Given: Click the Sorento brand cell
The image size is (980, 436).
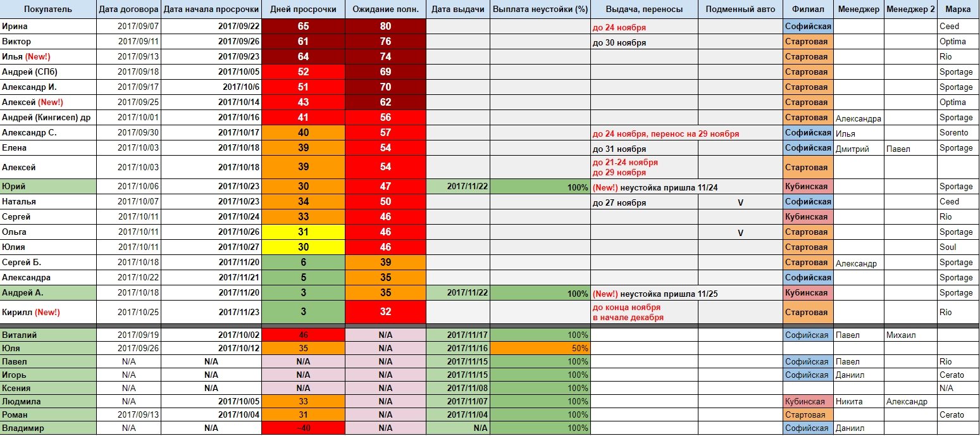Looking at the screenshot, I should pyautogui.click(x=958, y=133).
